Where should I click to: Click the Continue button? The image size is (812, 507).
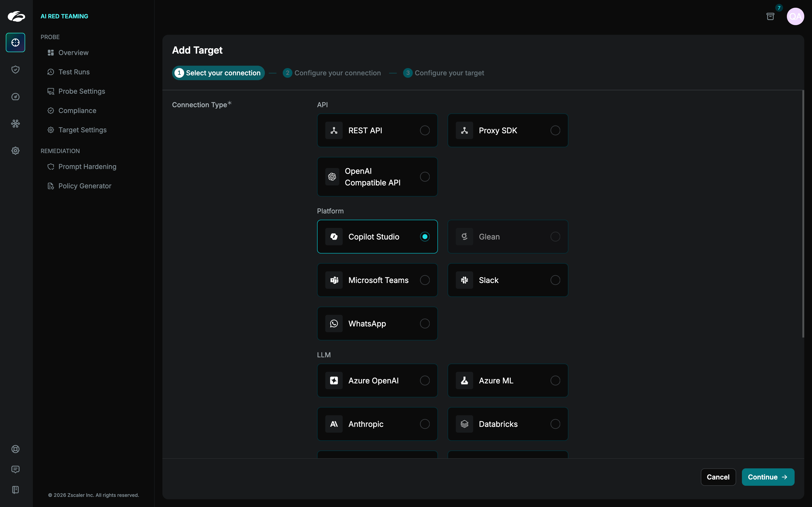(x=768, y=477)
